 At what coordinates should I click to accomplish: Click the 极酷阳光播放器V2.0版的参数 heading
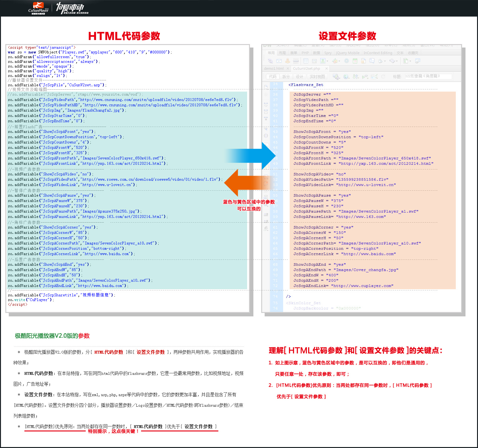[52, 336]
